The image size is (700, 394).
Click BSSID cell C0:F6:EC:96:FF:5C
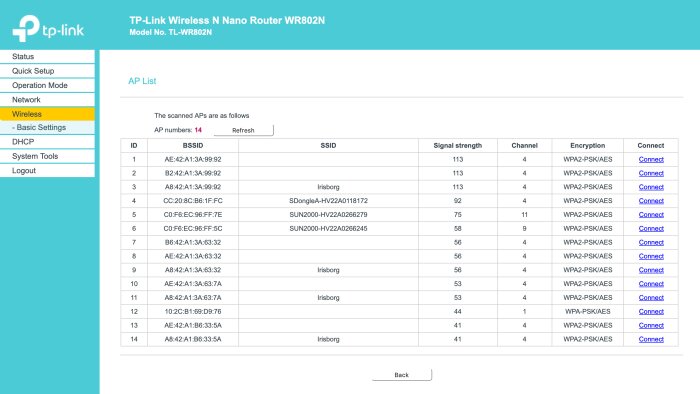click(193, 228)
